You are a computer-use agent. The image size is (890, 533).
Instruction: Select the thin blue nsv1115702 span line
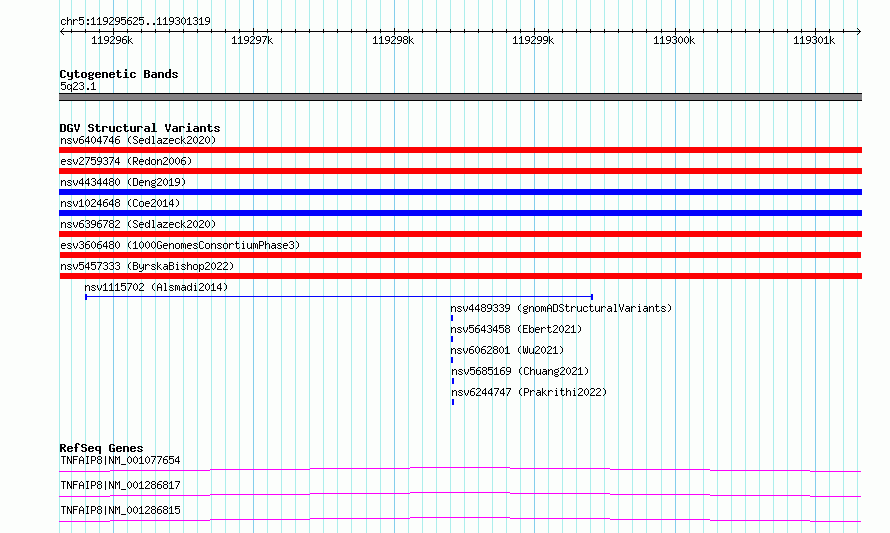339,296
